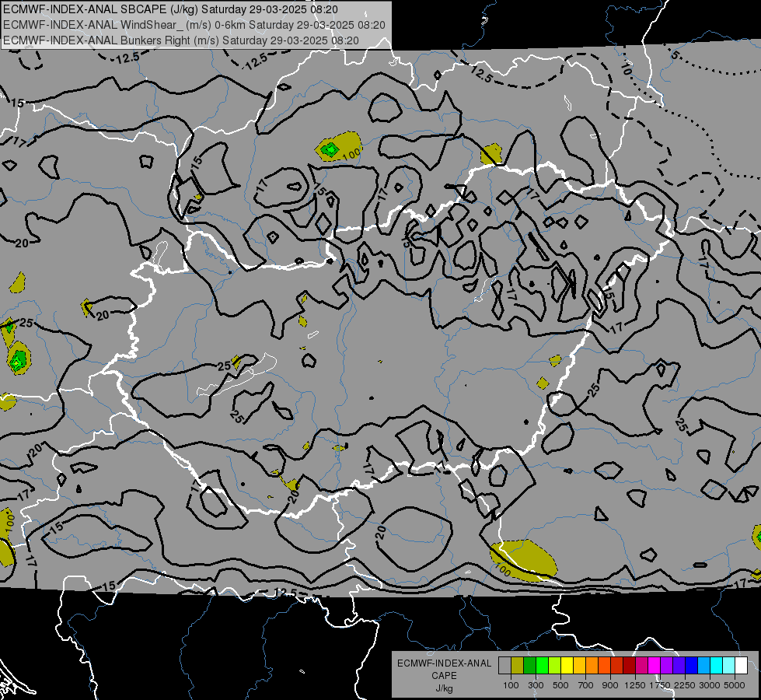Click the '10' dashed contour label top right
Viewport: 761px width, 700px height.
[x=626, y=68]
